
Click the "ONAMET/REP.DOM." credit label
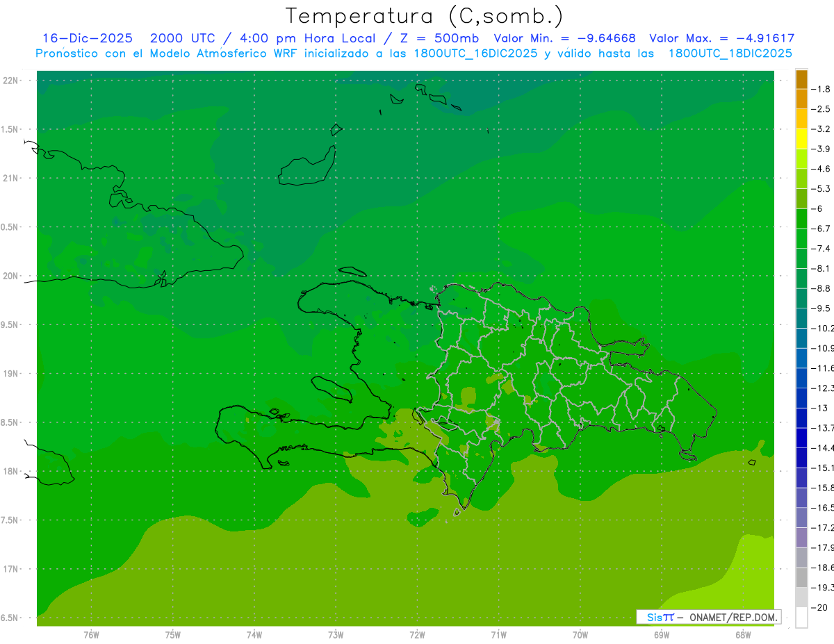pyautogui.click(x=732, y=617)
